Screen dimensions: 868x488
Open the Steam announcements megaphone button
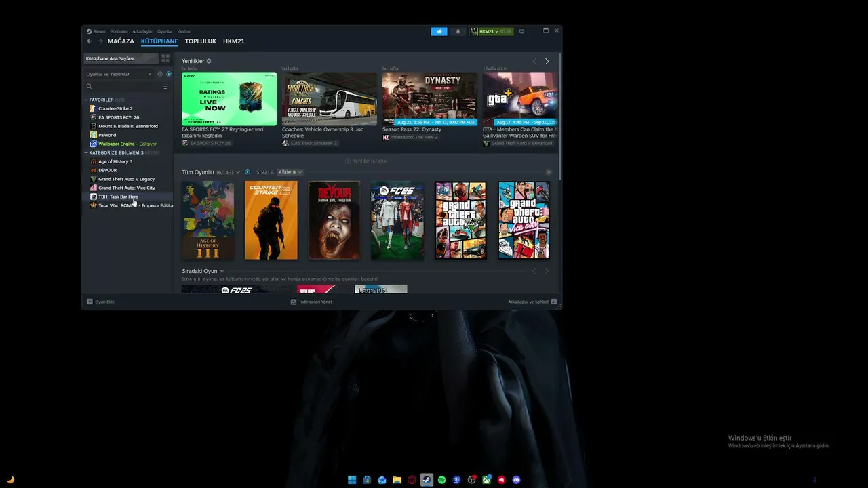[x=439, y=31]
